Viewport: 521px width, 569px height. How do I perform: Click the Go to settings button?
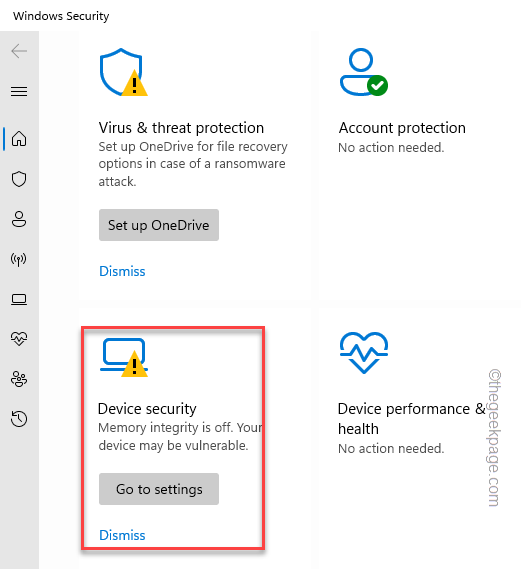point(159,489)
